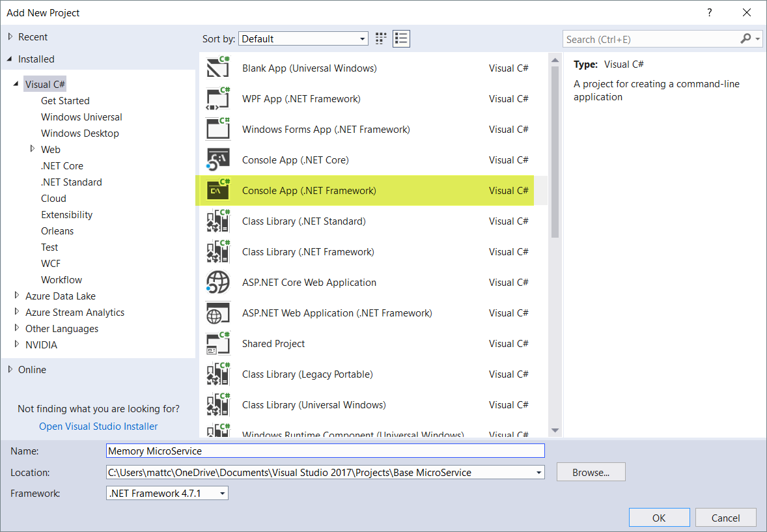The width and height of the screenshot is (767, 532).
Task: Select Windows Desktop category
Action: [79, 133]
